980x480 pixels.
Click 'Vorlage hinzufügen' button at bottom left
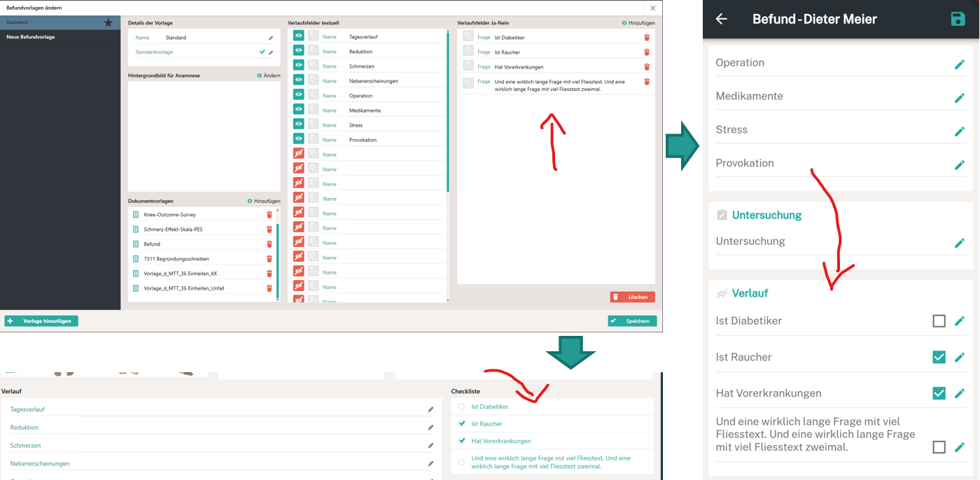pyautogui.click(x=41, y=321)
